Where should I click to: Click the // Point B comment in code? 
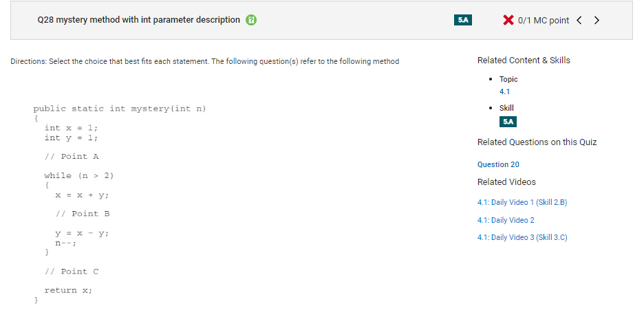click(83, 214)
